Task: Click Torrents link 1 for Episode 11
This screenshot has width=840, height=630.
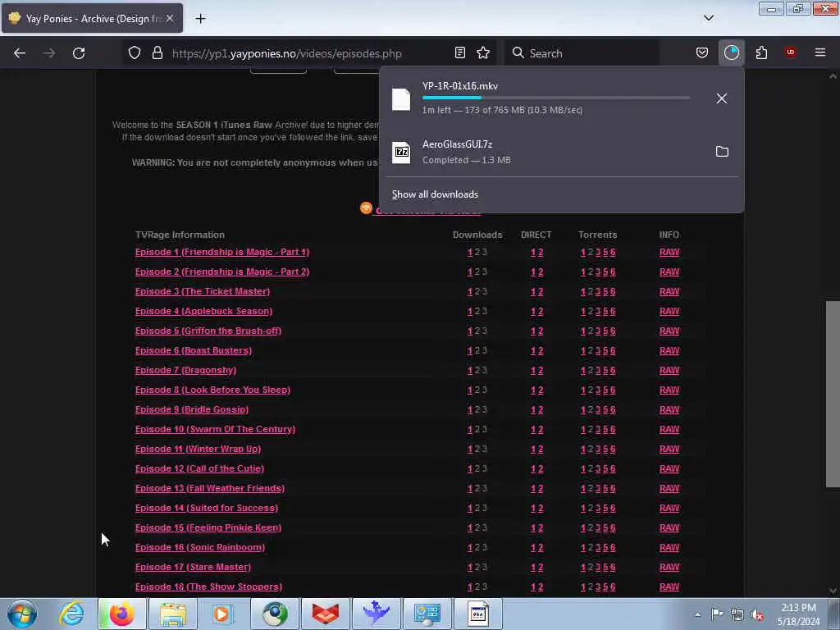Action: click(583, 450)
